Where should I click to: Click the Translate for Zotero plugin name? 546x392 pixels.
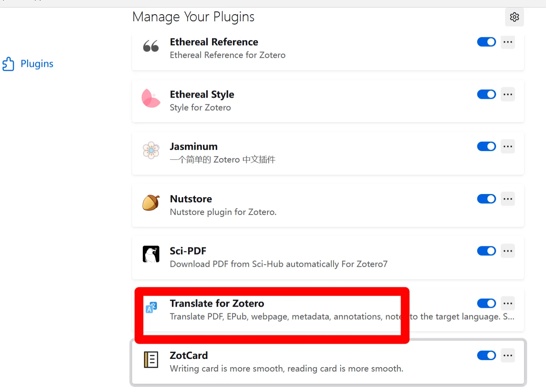tap(217, 303)
